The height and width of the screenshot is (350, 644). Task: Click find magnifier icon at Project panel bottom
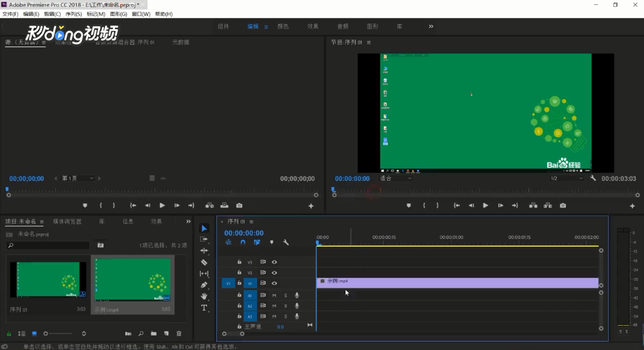click(x=141, y=333)
